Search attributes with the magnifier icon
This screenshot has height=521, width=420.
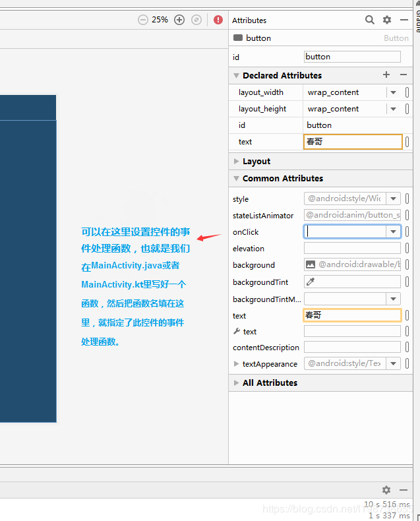click(370, 20)
